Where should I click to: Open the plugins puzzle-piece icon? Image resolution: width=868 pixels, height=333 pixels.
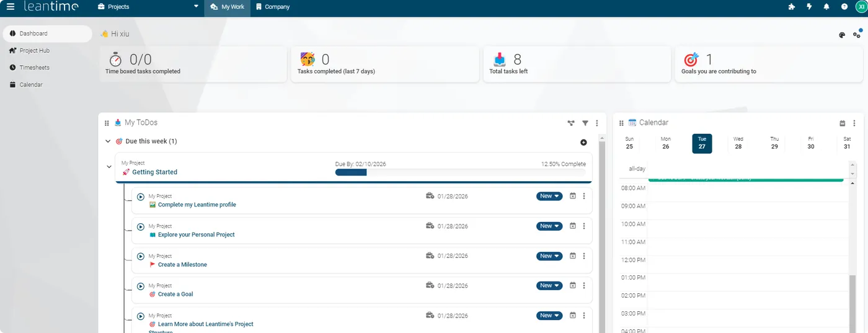coord(792,7)
